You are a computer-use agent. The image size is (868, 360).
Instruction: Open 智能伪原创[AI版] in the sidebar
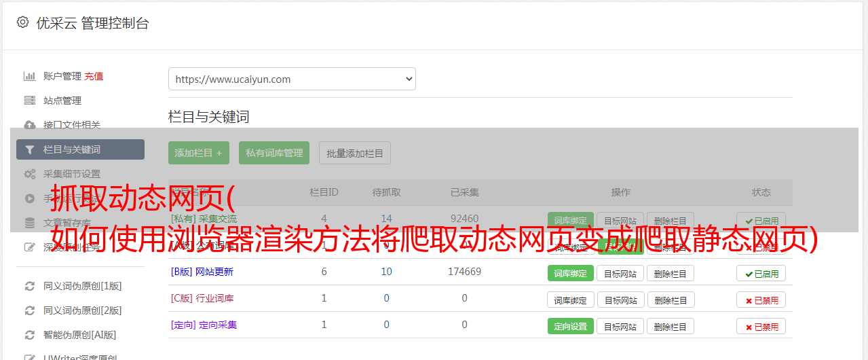coord(80,335)
